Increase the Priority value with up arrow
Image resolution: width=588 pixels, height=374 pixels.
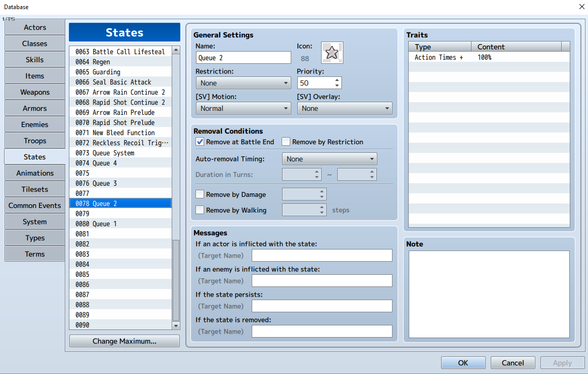(337, 80)
